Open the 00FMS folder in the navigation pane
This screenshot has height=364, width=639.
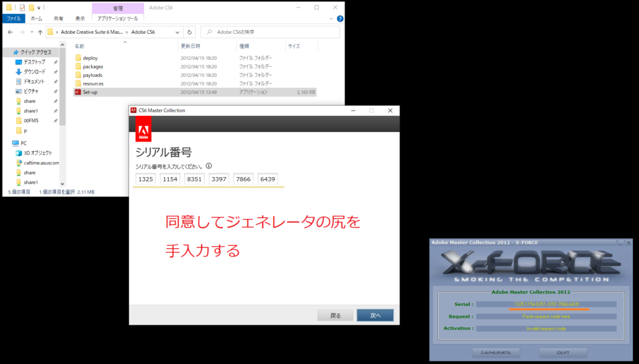[31, 120]
